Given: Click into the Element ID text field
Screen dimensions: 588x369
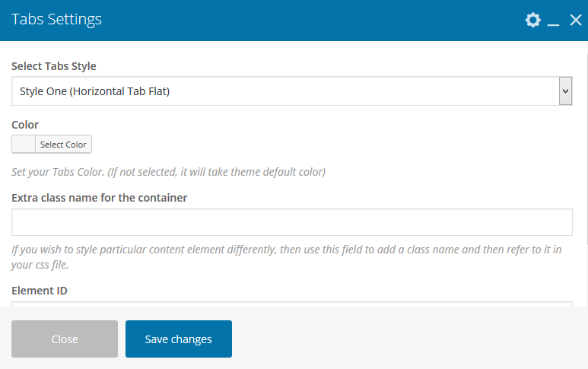Looking at the screenshot, I should 292,304.
